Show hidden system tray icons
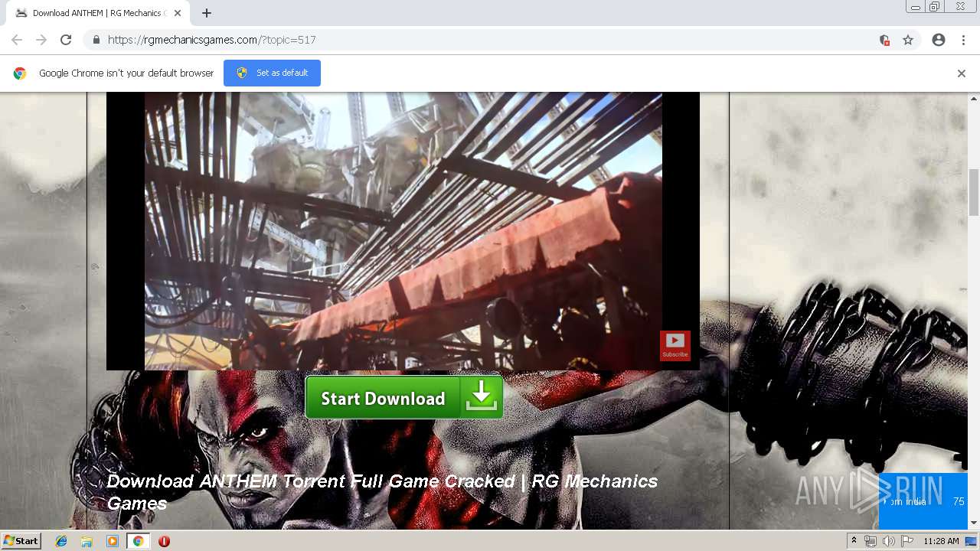The image size is (980, 551). [x=854, y=541]
